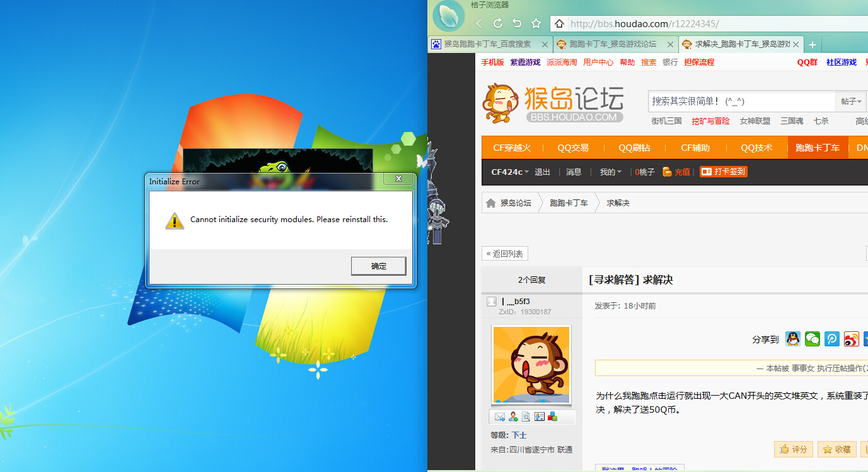
Task: Add friend icon under avatar
Action: pos(513,416)
